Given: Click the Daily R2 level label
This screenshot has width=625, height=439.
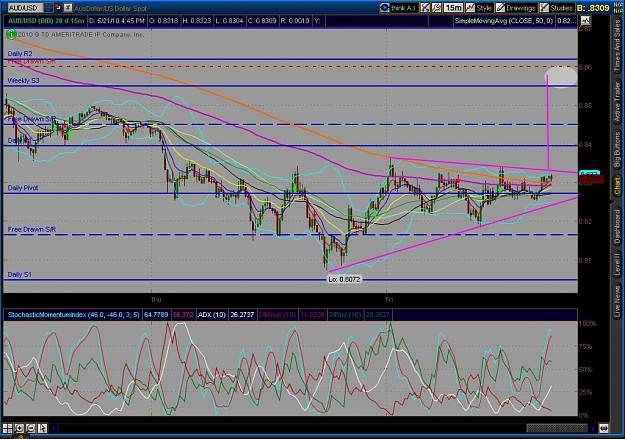Looking at the screenshot, I should (20, 53).
